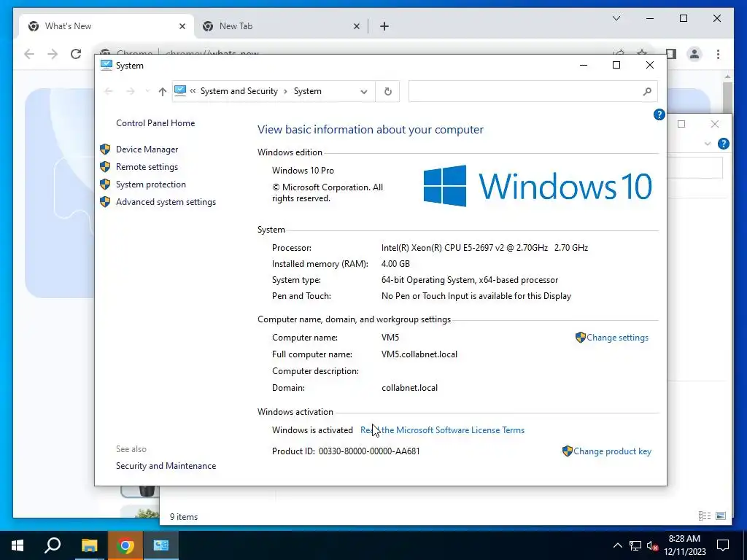Open File Explorer from taskbar

[x=89, y=545]
